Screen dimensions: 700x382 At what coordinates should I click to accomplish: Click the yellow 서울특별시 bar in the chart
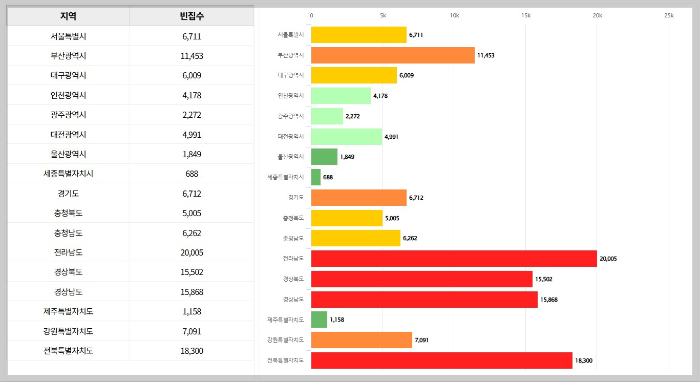click(x=359, y=35)
